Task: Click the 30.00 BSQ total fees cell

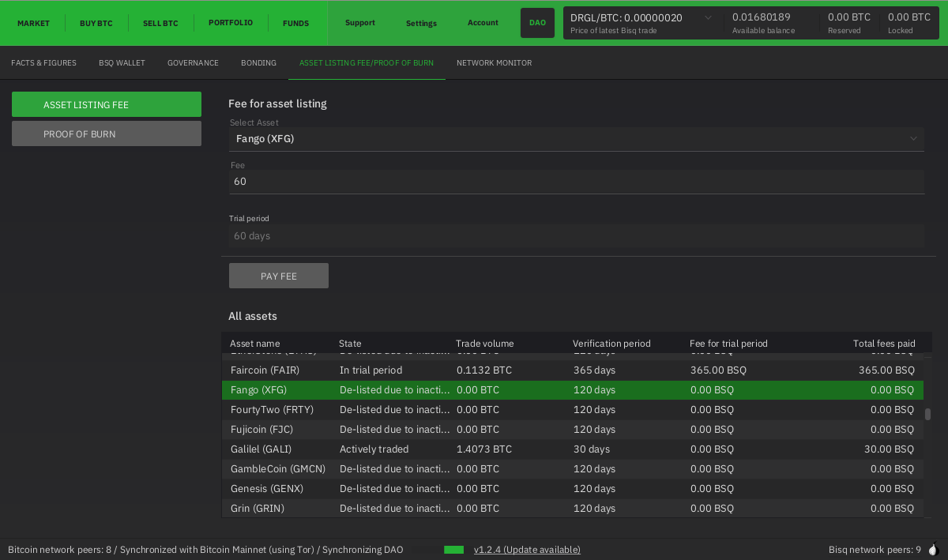Action: [x=890, y=449]
